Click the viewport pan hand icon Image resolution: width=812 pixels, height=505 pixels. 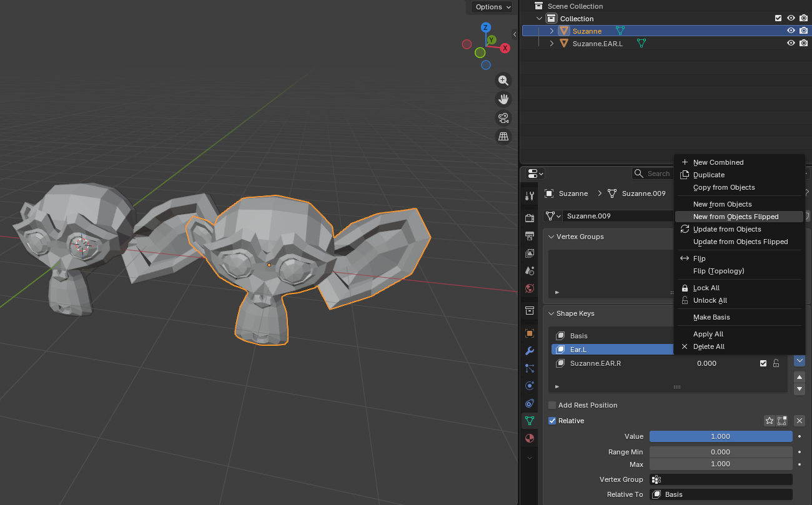pyautogui.click(x=503, y=99)
